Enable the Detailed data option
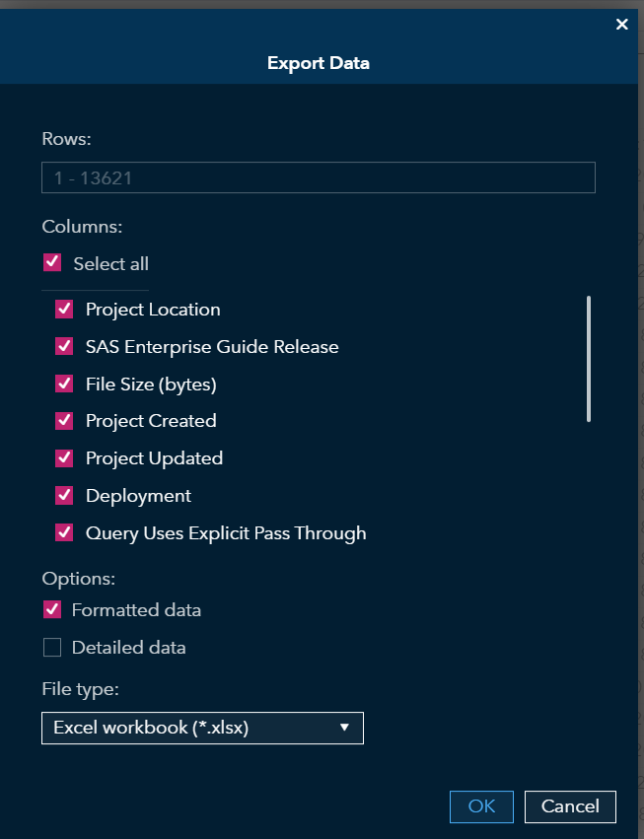This screenshot has width=644, height=839. click(x=52, y=647)
